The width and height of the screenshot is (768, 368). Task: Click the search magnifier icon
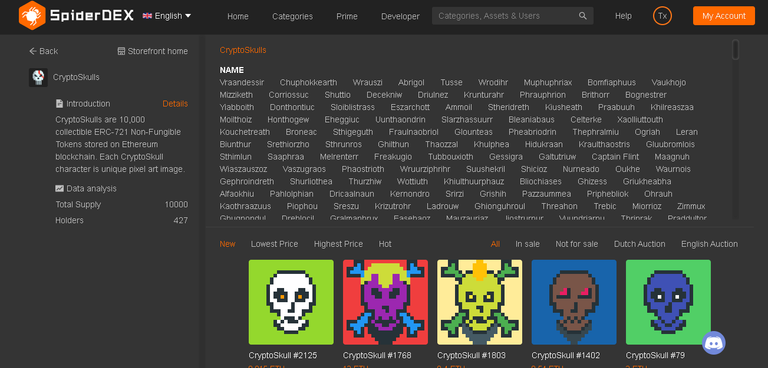[x=582, y=16]
